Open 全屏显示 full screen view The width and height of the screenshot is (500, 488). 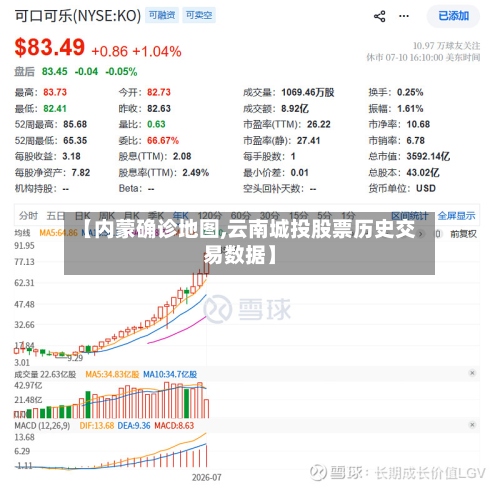(456, 216)
